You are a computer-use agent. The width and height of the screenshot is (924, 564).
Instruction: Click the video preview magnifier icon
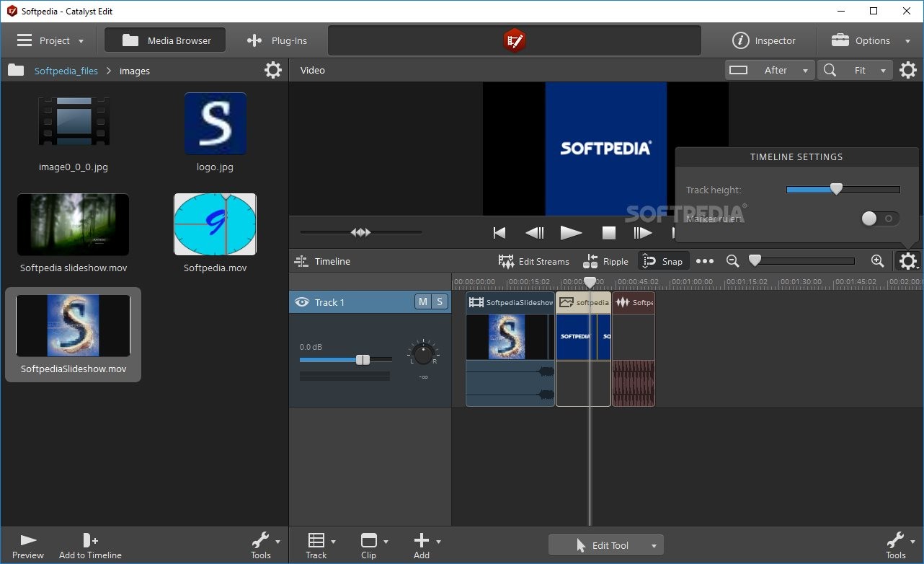tap(830, 70)
